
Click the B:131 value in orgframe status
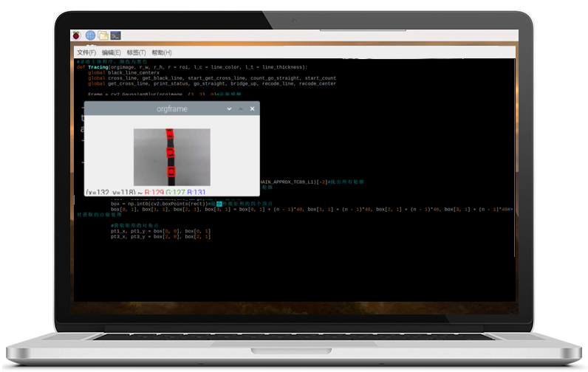[196, 192]
